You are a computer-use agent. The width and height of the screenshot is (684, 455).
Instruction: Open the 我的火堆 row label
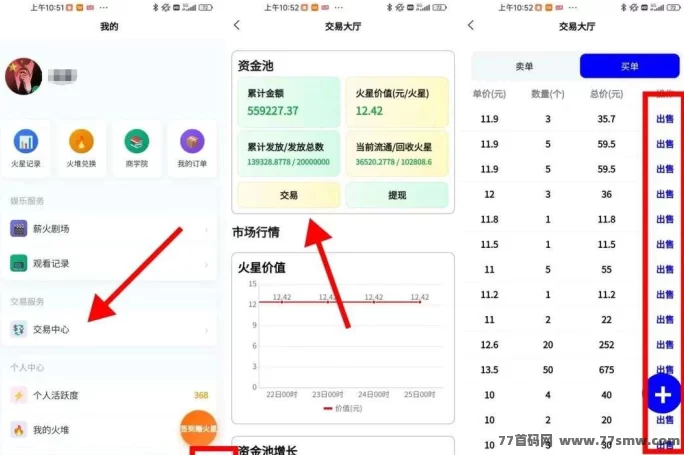coord(51,430)
